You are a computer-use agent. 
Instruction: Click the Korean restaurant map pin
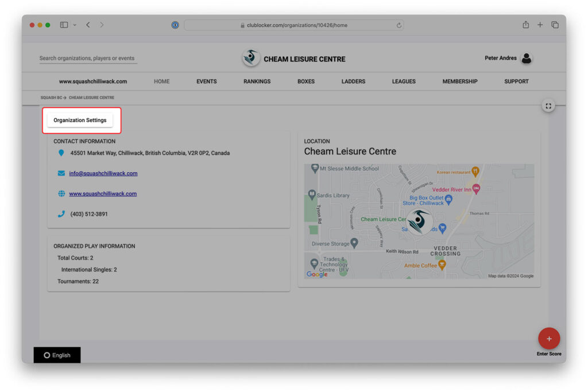coord(475,172)
